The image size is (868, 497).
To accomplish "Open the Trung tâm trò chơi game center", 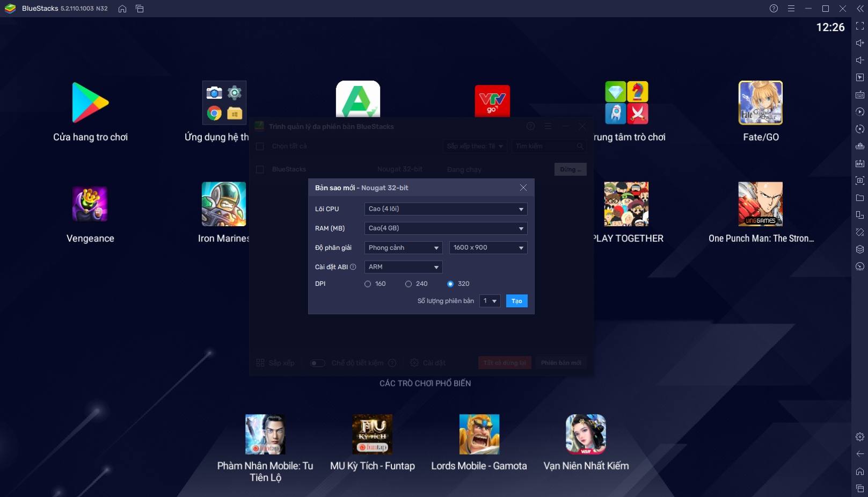I will point(626,103).
